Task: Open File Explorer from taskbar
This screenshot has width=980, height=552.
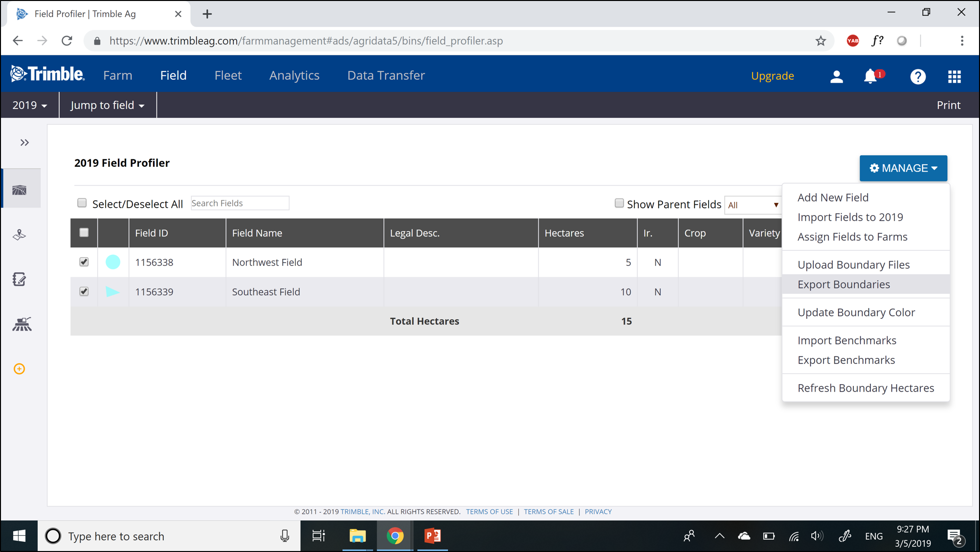Action: click(x=357, y=536)
